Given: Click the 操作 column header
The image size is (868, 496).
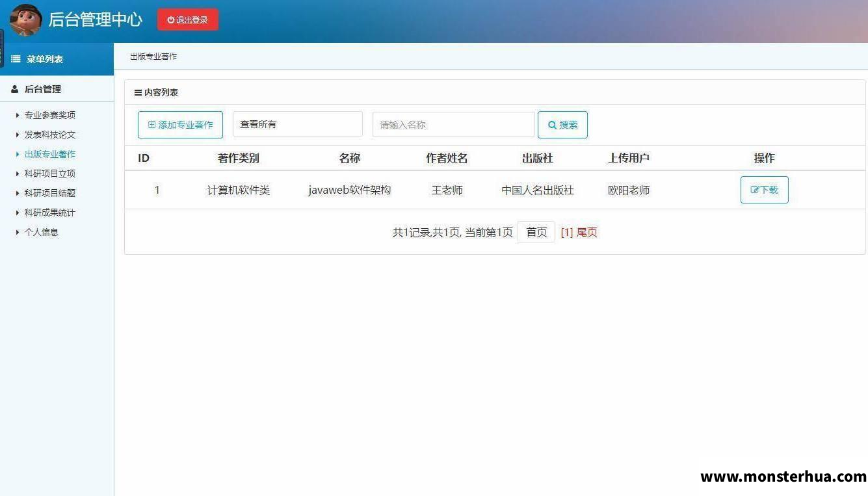Looking at the screenshot, I should (765, 158).
